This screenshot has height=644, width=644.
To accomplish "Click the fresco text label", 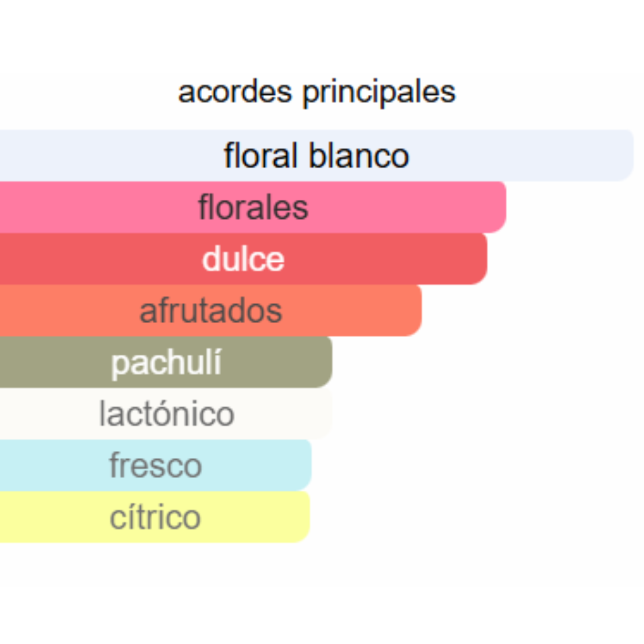I will point(156,465).
